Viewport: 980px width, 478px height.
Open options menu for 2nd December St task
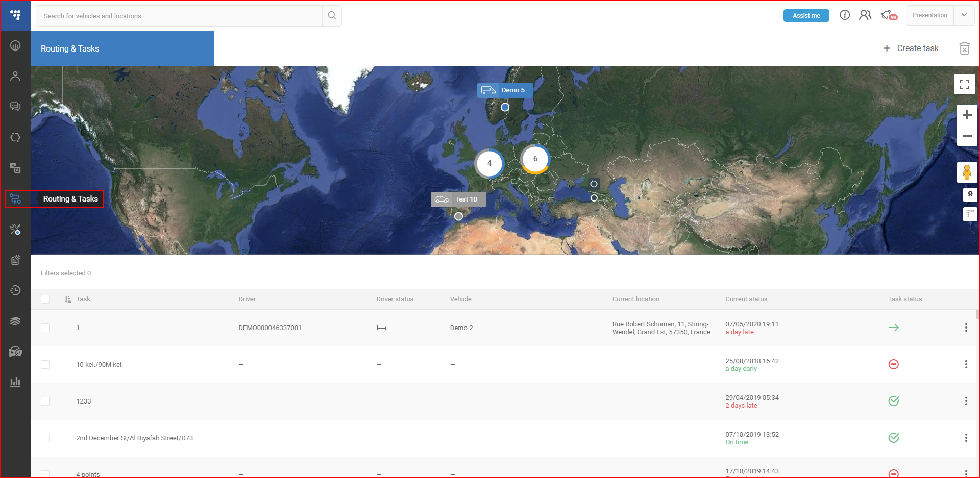tap(966, 438)
